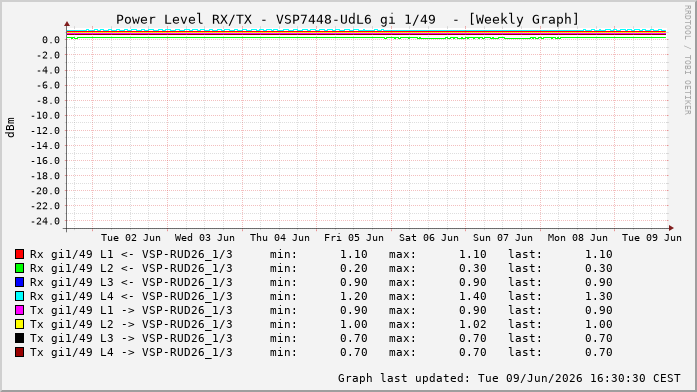The image size is (697, 392).
Task: Click the 'Mon 08 Jun' x-axis label
Action: click(x=577, y=238)
